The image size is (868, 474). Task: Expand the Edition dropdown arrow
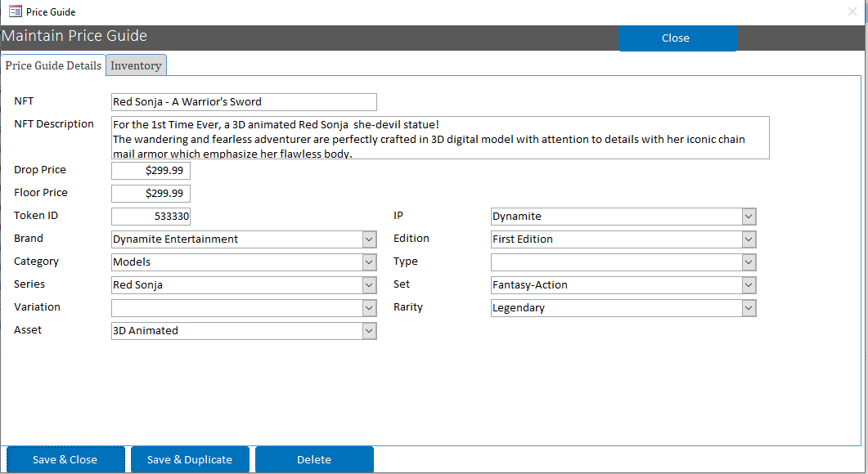pyautogui.click(x=749, y=239)
